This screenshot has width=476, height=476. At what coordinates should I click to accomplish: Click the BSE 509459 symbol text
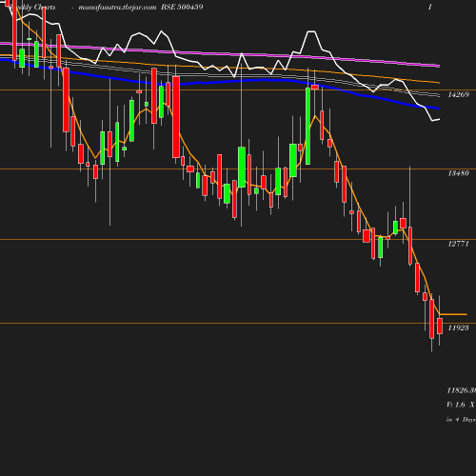(x=182, y=7)
